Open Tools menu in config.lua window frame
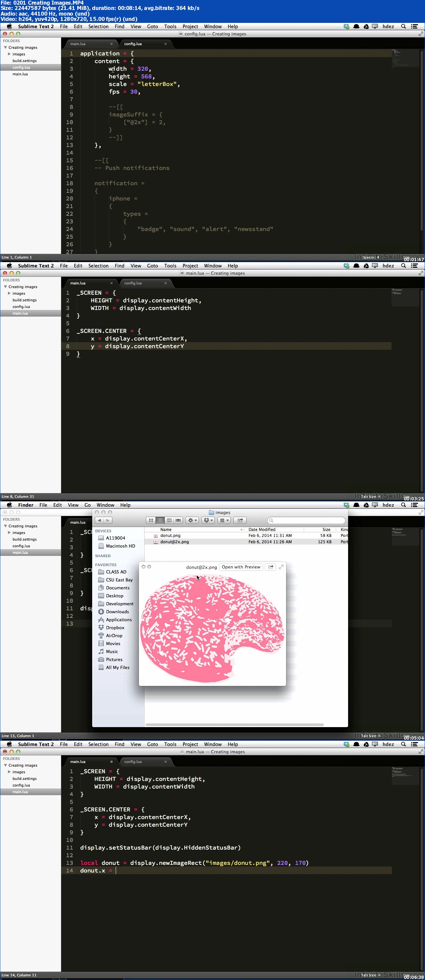425x980 pixels. click(x=170, y=26)
